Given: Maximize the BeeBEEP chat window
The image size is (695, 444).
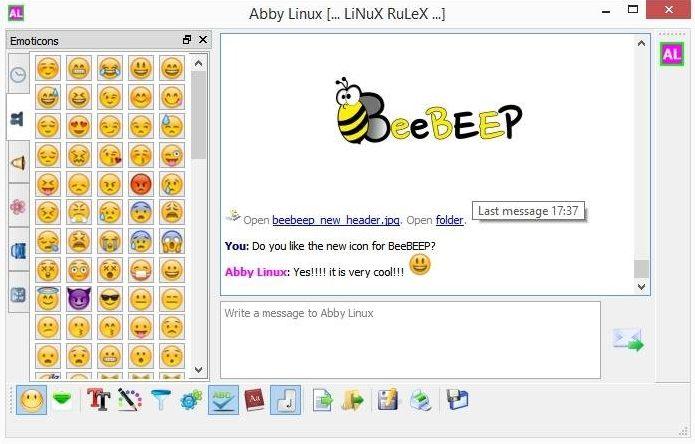Looking at the screenshot, I should pos(633,9).
